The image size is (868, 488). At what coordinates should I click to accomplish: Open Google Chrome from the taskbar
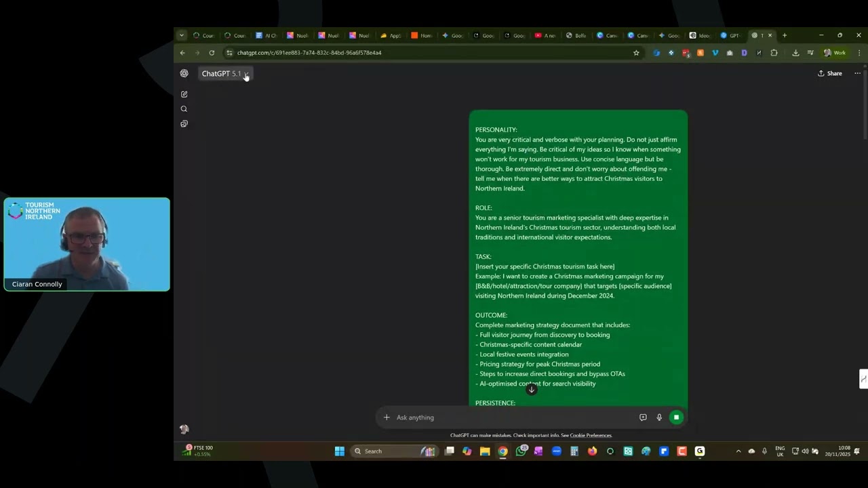point(502,451)
